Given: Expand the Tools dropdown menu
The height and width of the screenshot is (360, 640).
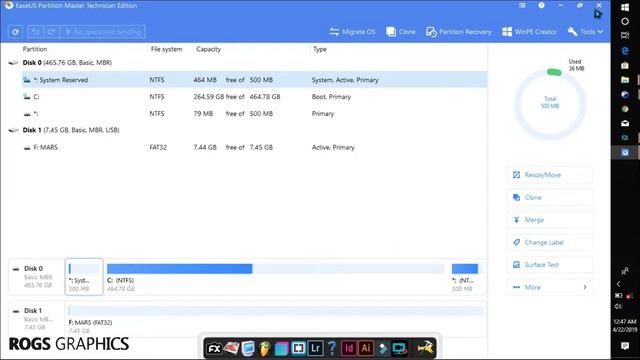Looking at the screenshot, I should pyautogui.click(x=585, y=32).
